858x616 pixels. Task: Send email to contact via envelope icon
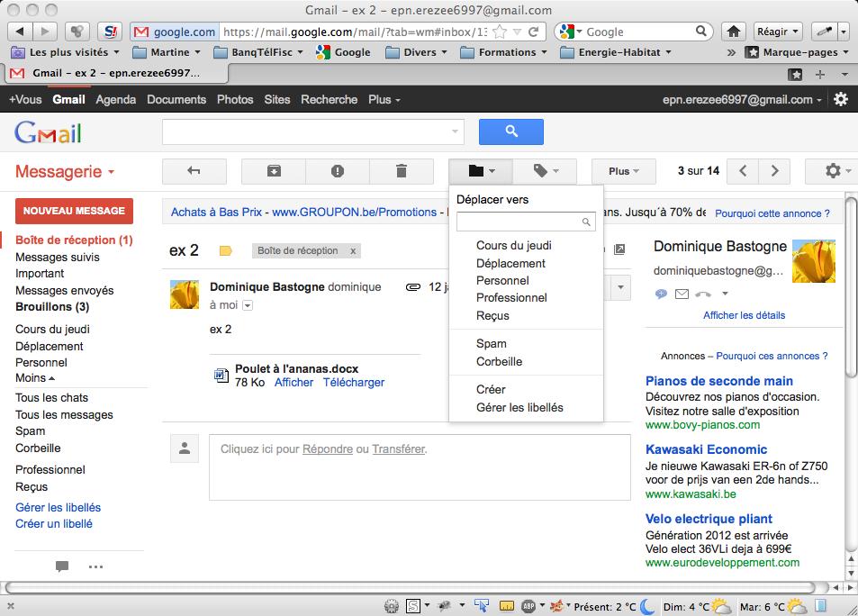[x=682, y=294]
